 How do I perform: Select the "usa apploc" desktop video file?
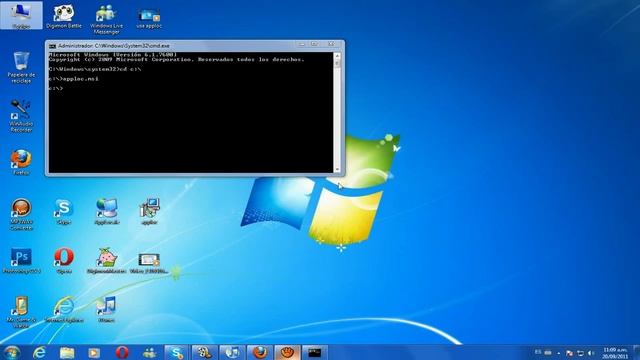click(149, 18)
